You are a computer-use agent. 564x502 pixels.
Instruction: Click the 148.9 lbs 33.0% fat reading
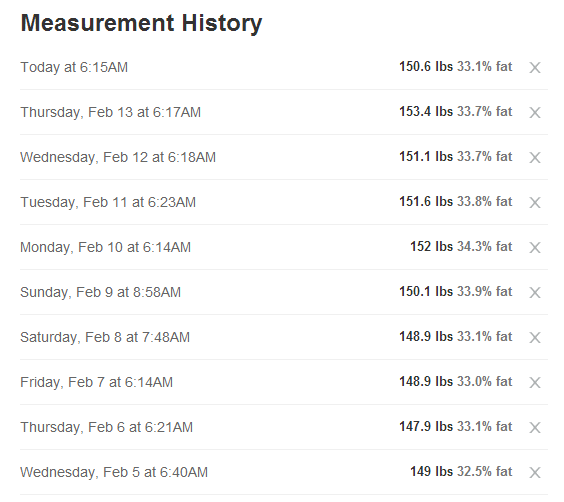[x=456, y=382]
